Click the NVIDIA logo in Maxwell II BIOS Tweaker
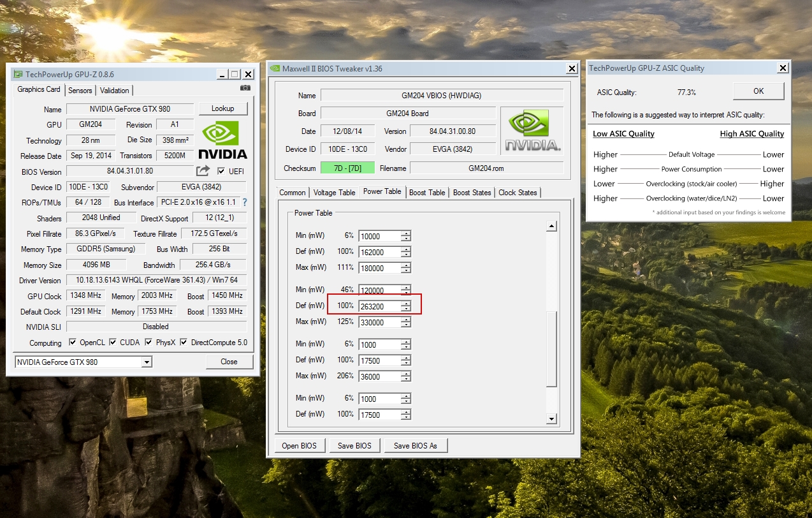This screenshot has height=518, width=812. 533,131
